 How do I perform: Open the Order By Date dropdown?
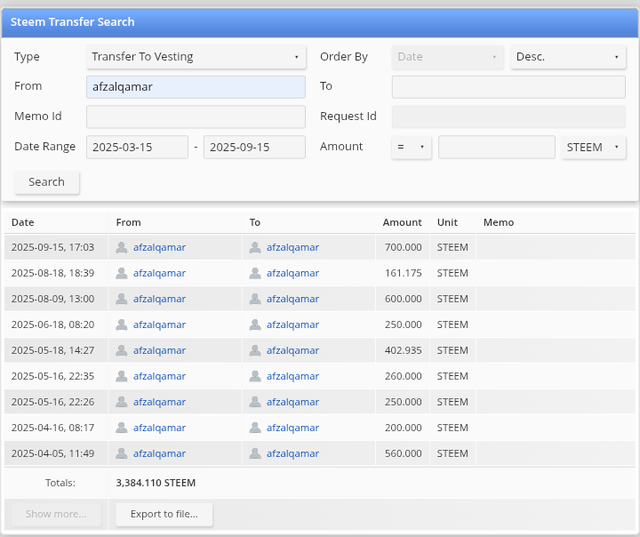coord(447,57)
